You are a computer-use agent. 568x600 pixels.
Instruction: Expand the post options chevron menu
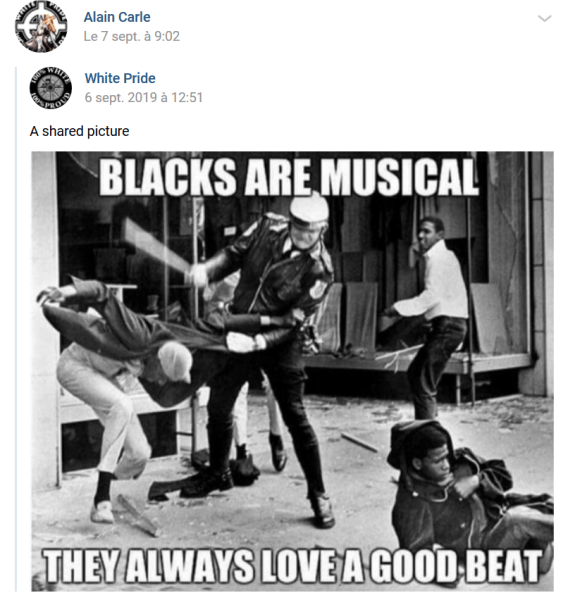pos(544,18)
